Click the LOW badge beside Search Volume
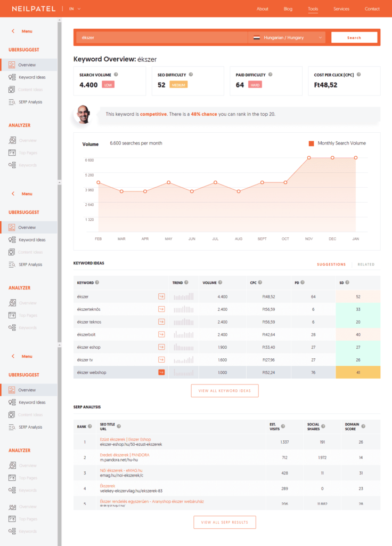Viewport: 392px width, 546px height. point(108,85)
